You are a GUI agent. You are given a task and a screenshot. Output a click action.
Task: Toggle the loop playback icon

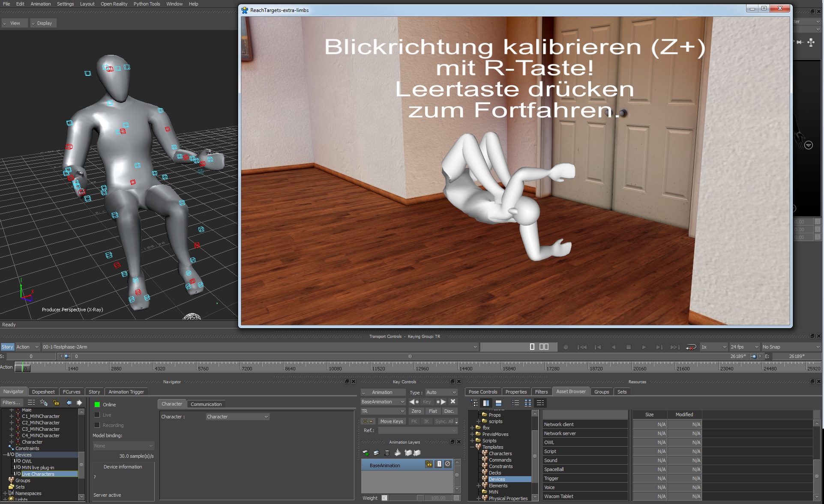click(691, 347)
